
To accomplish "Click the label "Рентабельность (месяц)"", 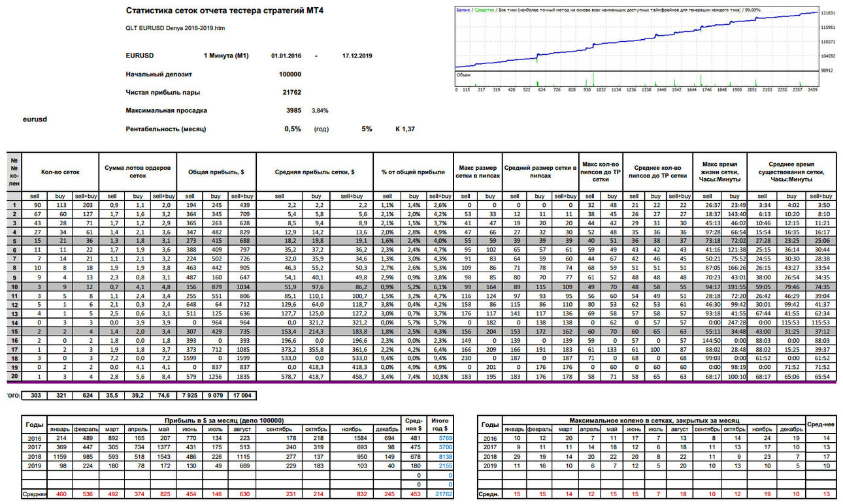I will click(x=165, y=129).
